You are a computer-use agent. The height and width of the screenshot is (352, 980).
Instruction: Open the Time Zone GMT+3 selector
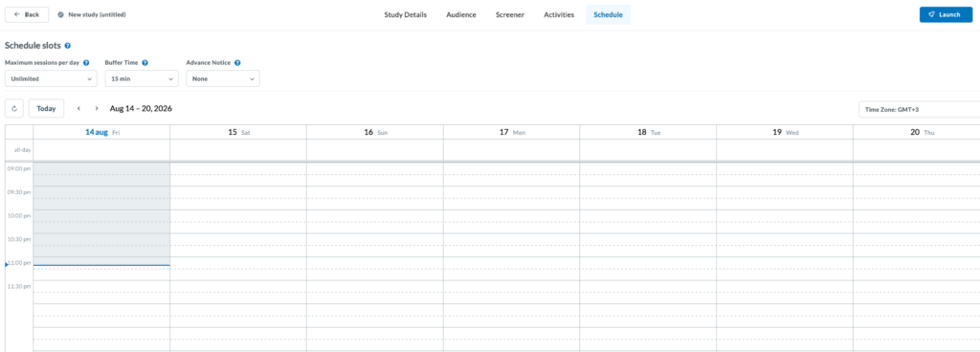919,109
